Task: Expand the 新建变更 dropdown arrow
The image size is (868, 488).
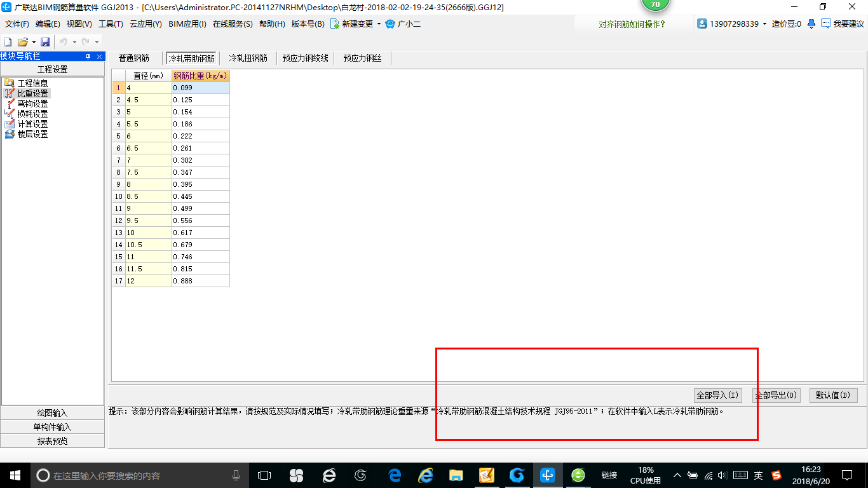Action: [x=379, y=24]
